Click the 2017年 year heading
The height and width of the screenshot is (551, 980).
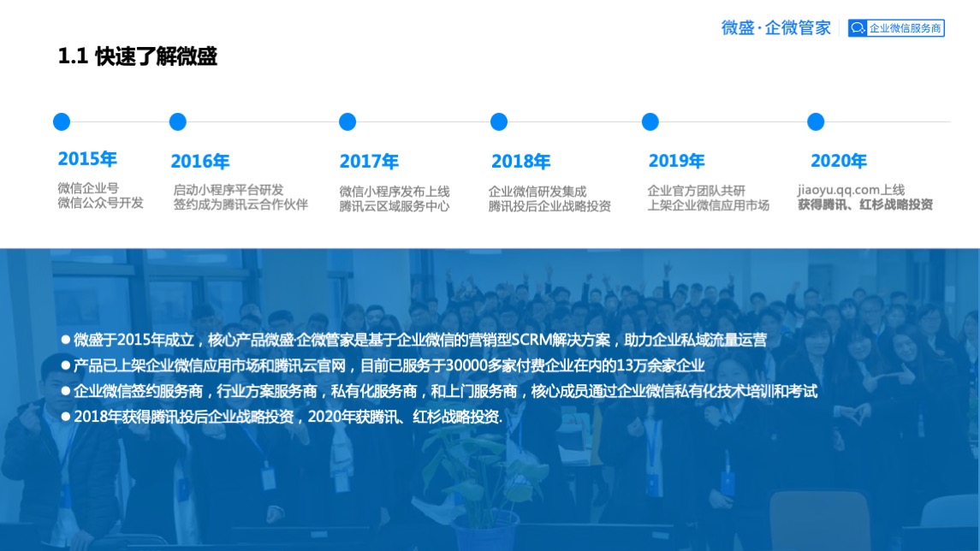(369, 162)
